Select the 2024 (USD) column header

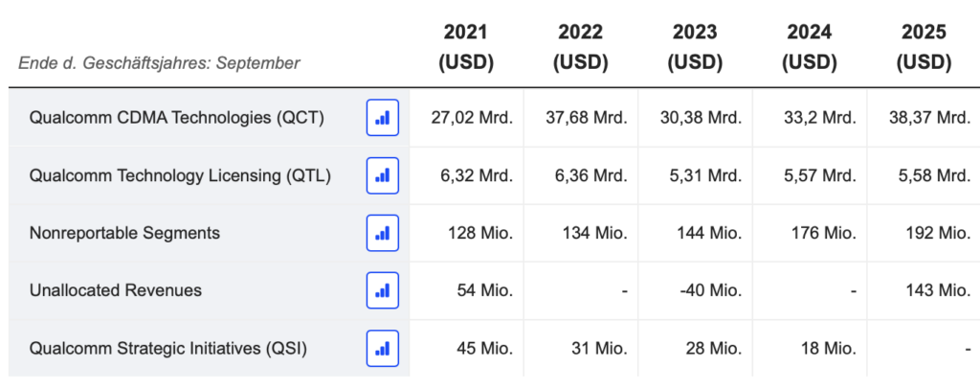(x=810, y=47)
